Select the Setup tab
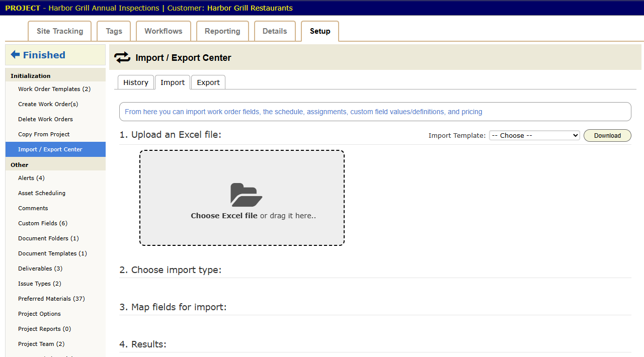The width and height of the screenshot is (644, 357). click(x=320, y=31)
